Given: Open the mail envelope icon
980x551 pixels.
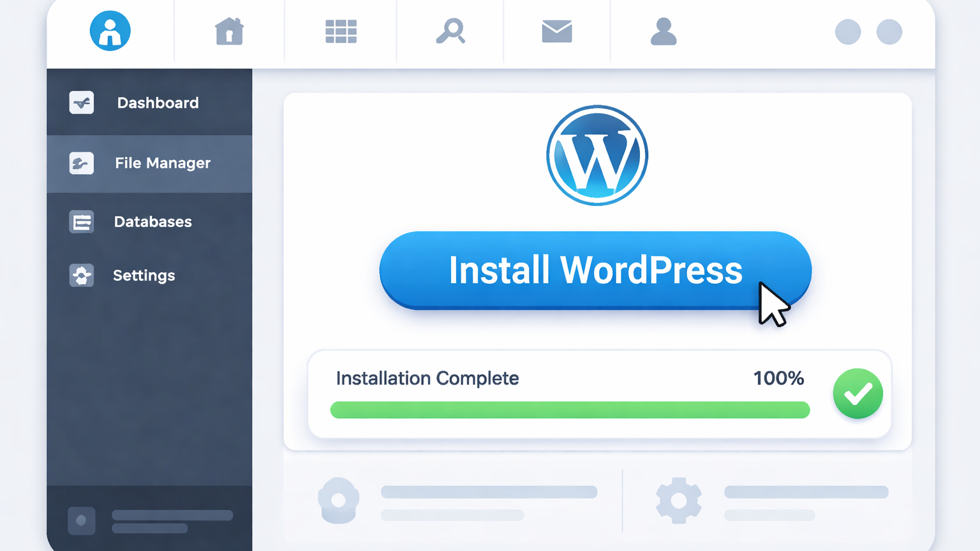Looking at the screenshot, I should (x=557, y=31).
